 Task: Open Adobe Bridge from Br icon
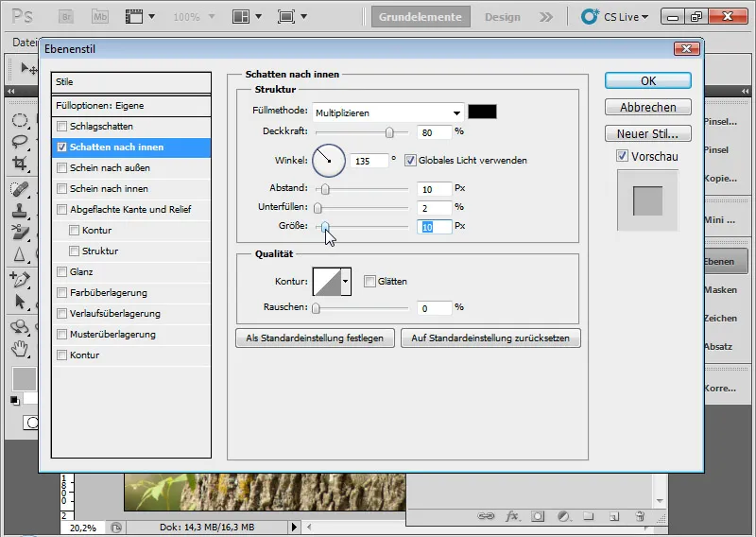(x=66, y=17)
